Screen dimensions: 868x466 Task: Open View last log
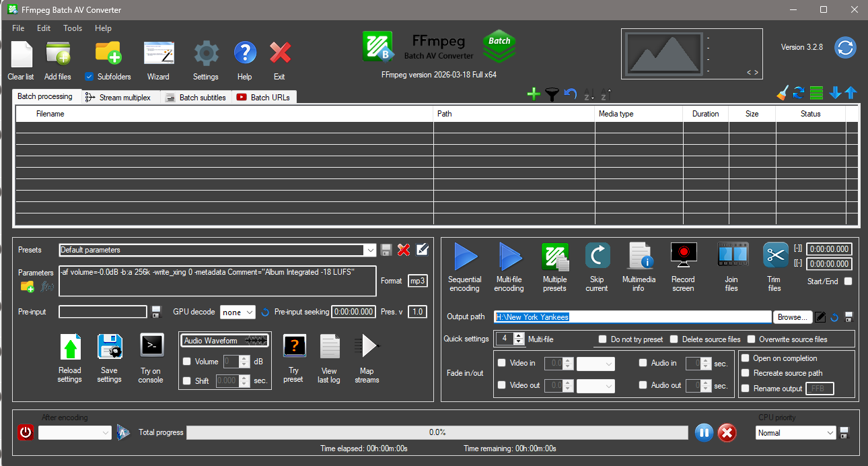tap(330, 346)
